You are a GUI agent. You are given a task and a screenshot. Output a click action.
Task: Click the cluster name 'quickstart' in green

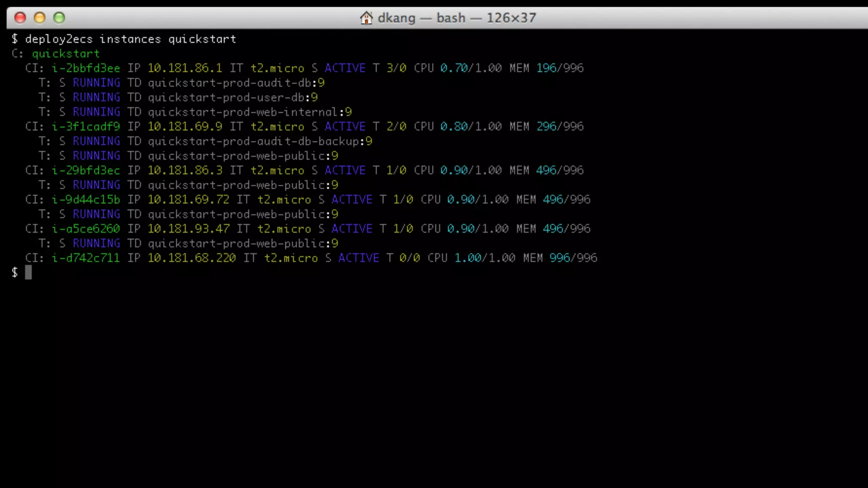[66, 54]
